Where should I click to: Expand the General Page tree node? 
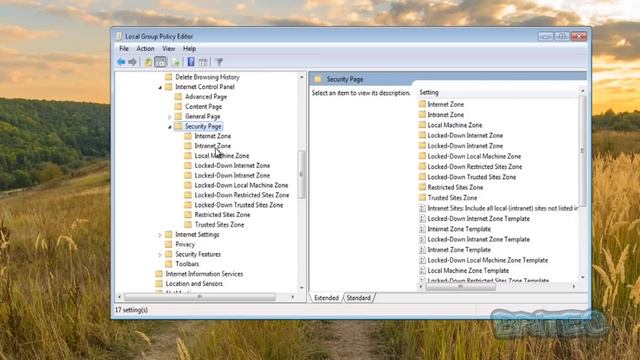[x=170, y=117]
